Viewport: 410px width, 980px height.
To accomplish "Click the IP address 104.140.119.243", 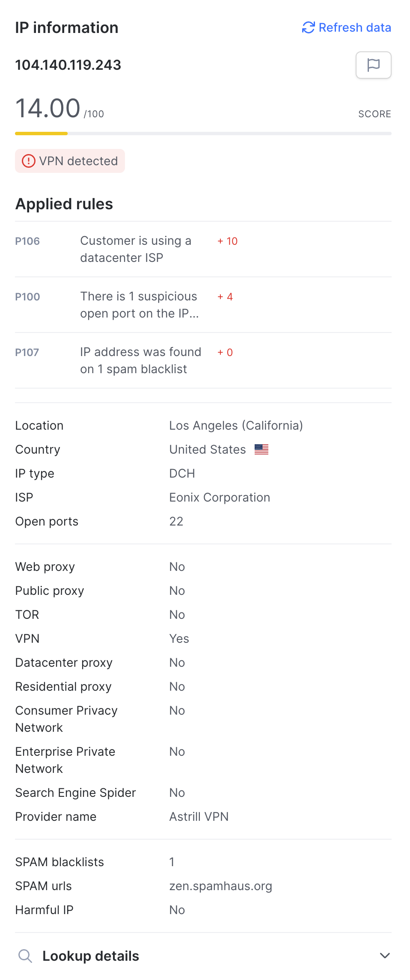I will tap(68, 65).
